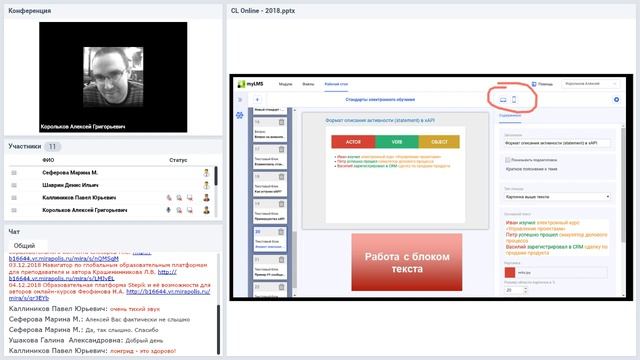640x360 pixels.
Task: Delete the slide titled "Преимущества xAPI"
Action: point(281,204)
